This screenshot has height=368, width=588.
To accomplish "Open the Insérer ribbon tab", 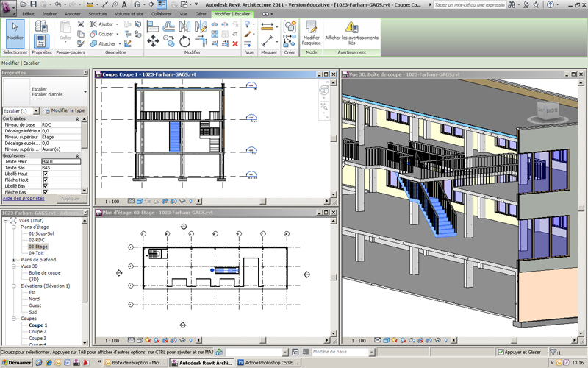I will (x=49, y=14).
